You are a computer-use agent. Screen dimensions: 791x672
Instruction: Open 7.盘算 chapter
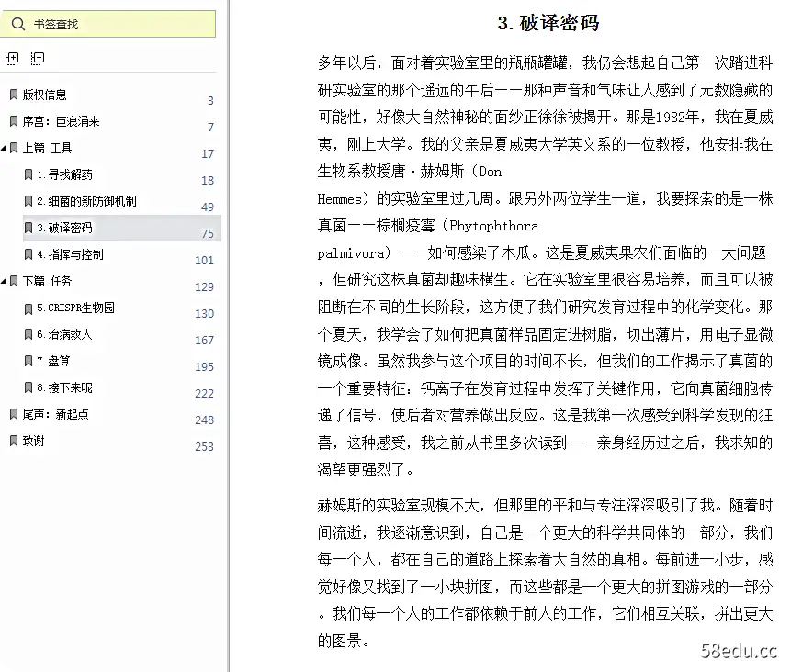click(x=53, y=361)
